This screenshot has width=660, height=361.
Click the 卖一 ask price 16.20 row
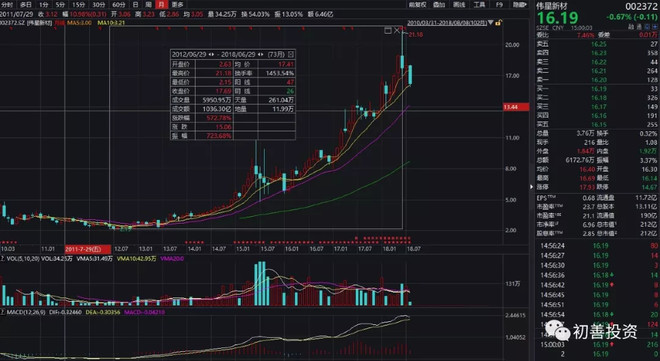coord(597,80)
